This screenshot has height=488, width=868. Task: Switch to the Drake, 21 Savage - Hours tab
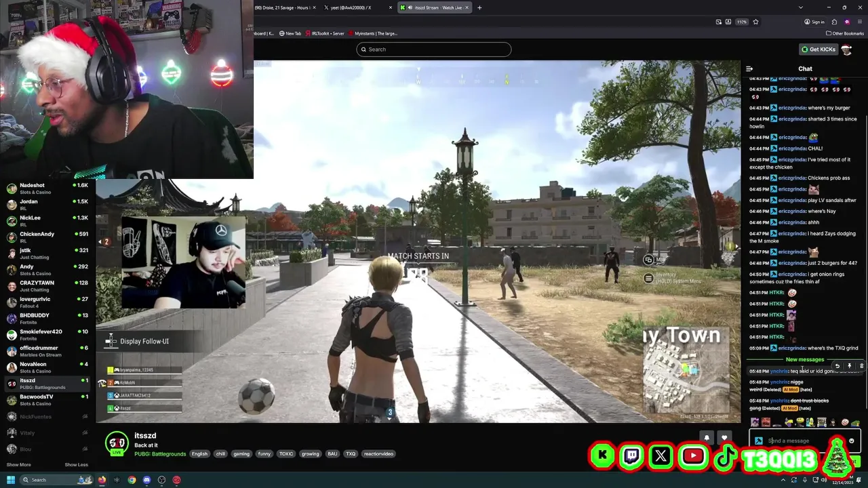click(x=285, y=7)
